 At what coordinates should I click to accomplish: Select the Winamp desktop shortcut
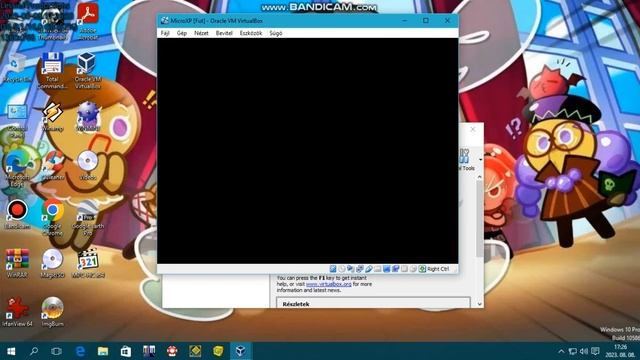click(x=52, y=116)
